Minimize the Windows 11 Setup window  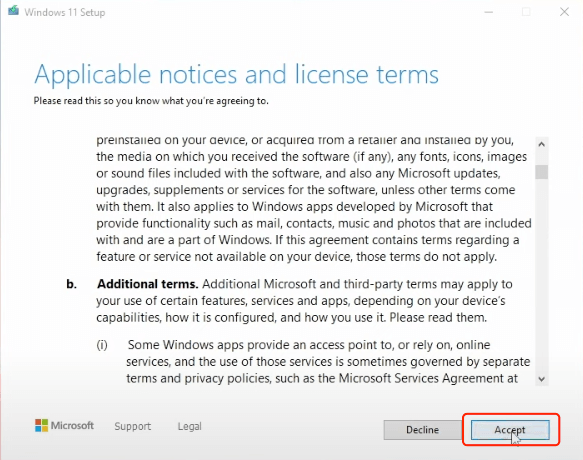pyautogui.click(x=489, y=12)
